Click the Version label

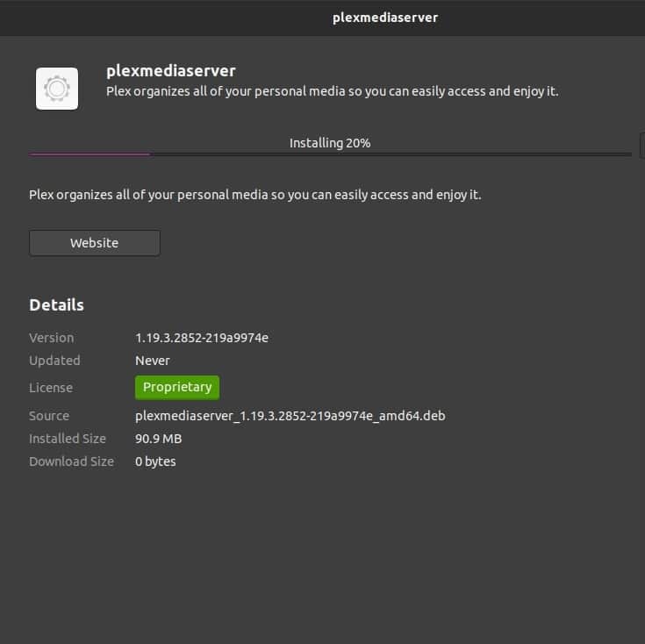52,338
